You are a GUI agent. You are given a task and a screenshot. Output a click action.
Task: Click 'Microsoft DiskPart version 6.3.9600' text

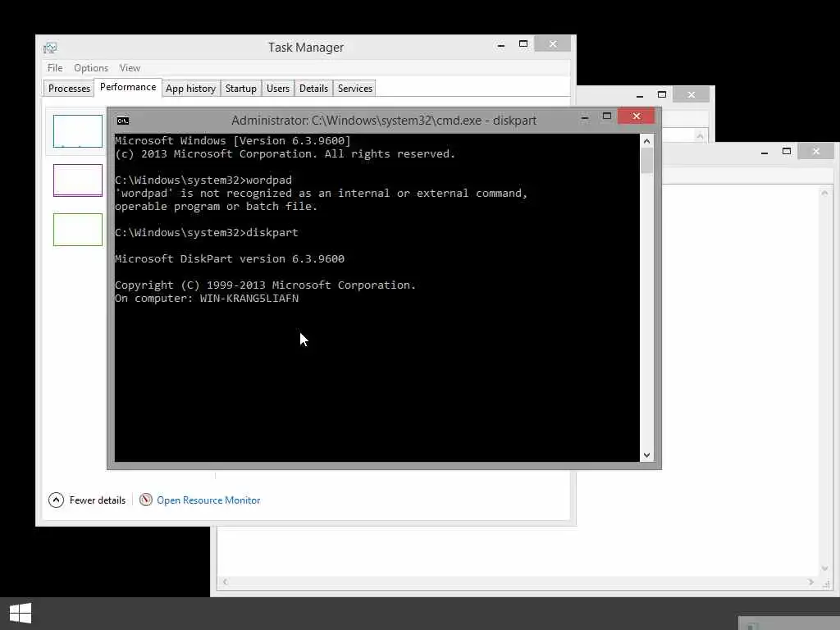point(230,258)
